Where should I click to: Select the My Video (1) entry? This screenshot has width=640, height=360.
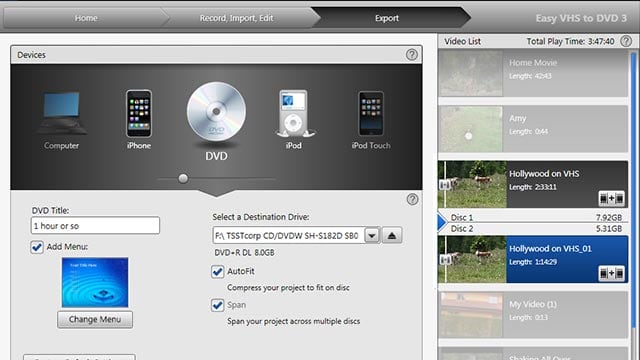(x=533, y=315)
